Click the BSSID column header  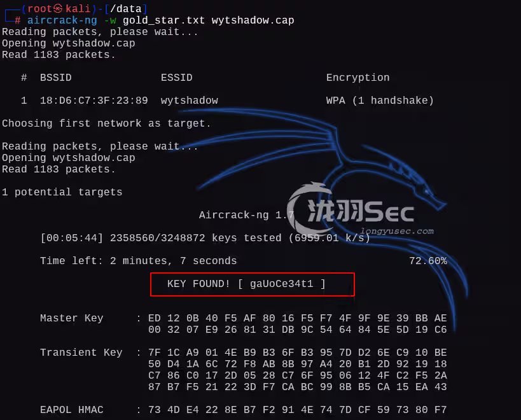pyautogui.click(x=56, y=78)
